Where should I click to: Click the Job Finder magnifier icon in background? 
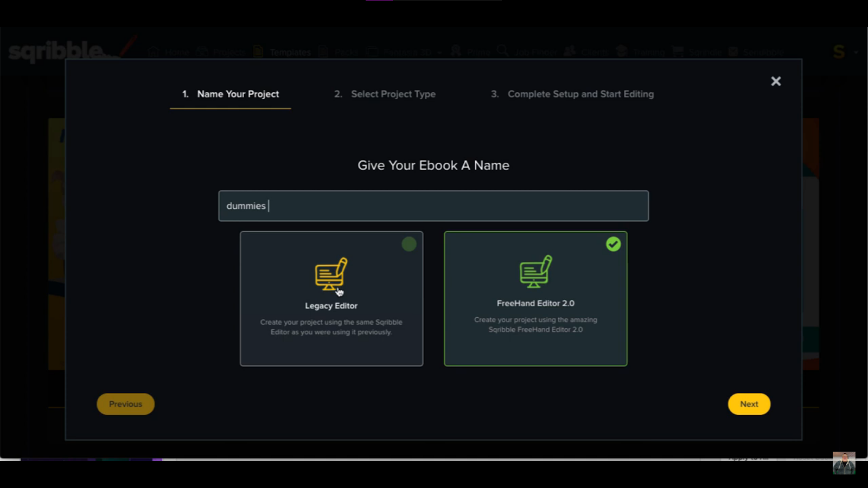pyautogui.click(x=503, y=51)
